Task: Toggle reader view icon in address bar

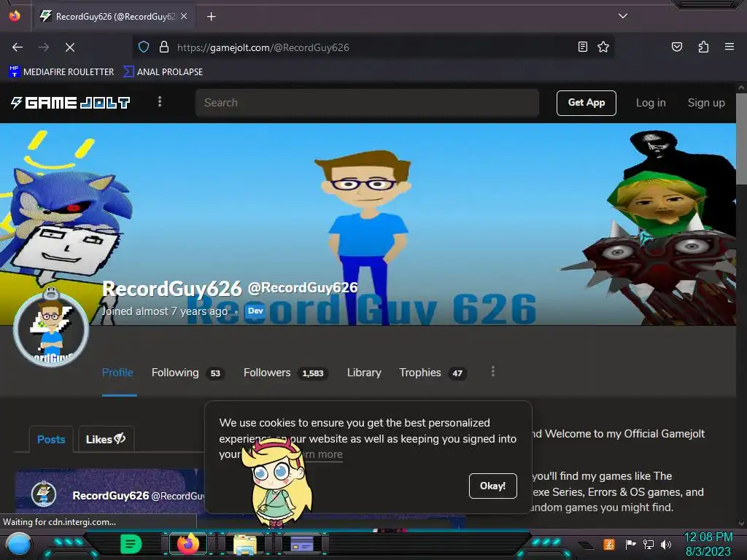Action: tap(582, 47)
